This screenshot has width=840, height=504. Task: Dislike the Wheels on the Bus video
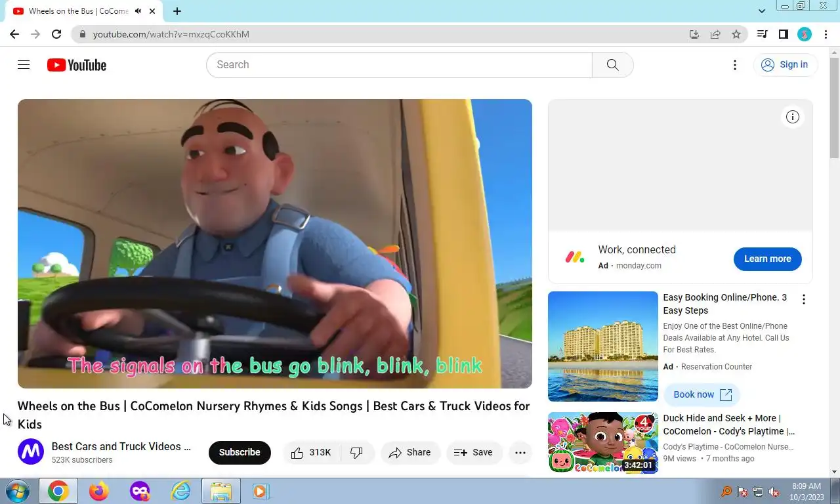(x=357, y=452)
